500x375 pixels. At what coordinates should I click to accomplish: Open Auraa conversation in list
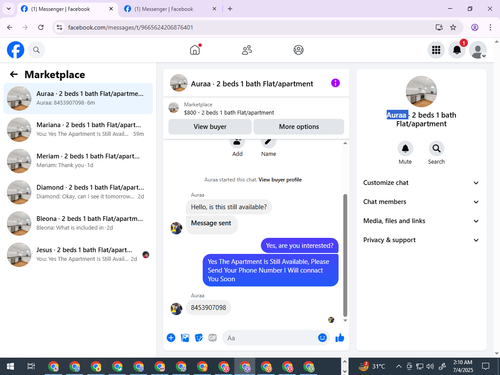78,98
